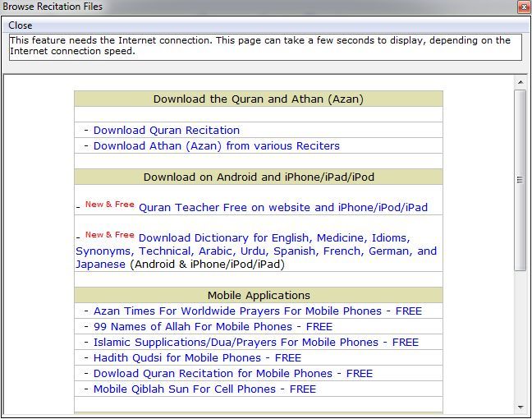Click the 'Download on Android and iPhone/iPad/iPod' header
532x419 pixels.
259,177
